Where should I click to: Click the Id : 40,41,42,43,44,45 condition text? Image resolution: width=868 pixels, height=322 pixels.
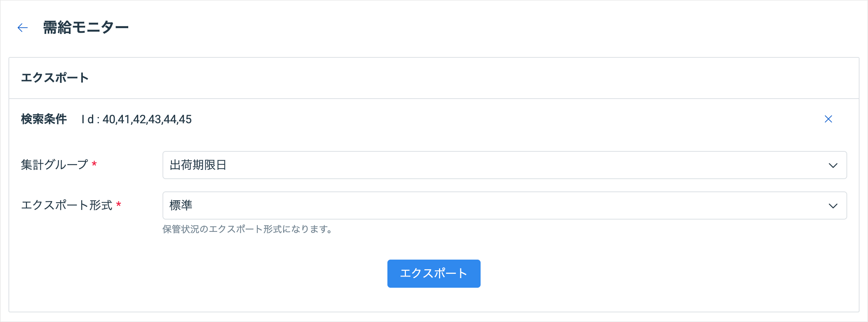click(137, 119)
